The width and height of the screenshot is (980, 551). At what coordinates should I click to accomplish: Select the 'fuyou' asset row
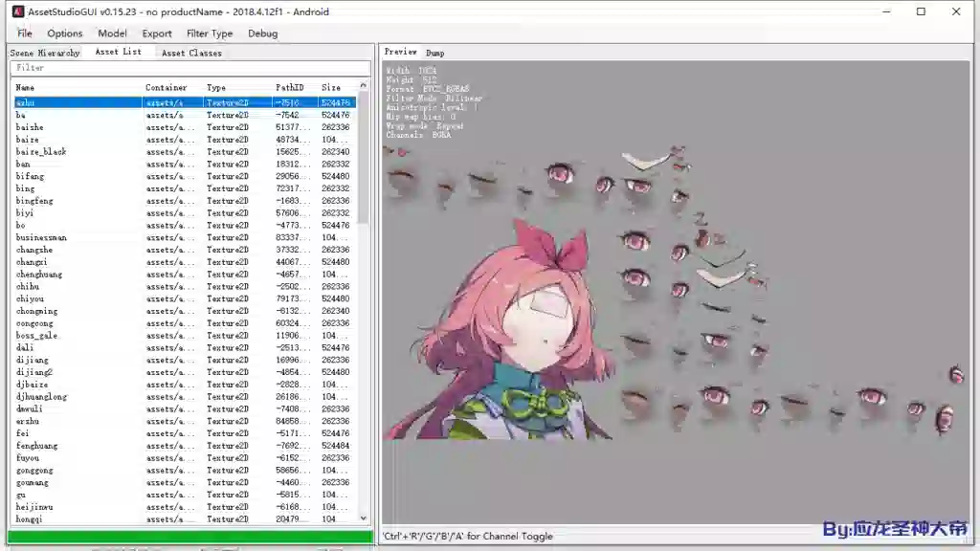pyautogui.click(x=185, y=458)
